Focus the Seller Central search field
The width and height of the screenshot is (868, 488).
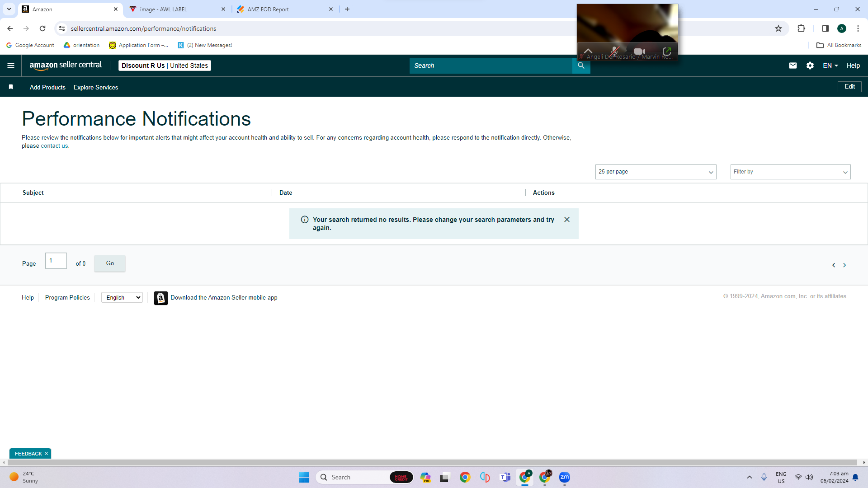[491, 66]
